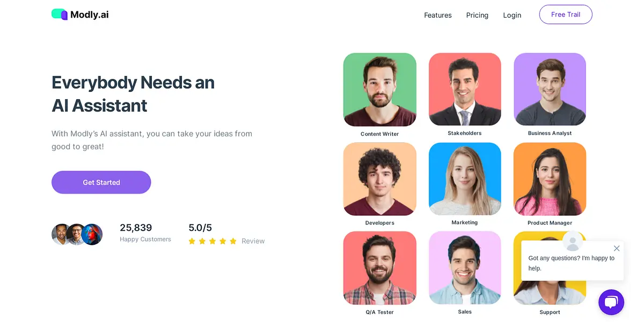Pick the Developers assistant portrait

(380, 179)
